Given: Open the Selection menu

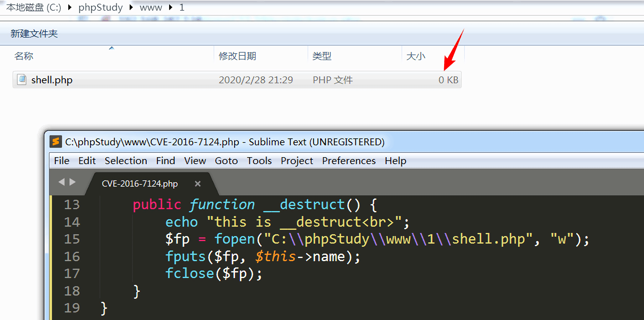Looking at the screenshot, I should [x=126, y=161].
